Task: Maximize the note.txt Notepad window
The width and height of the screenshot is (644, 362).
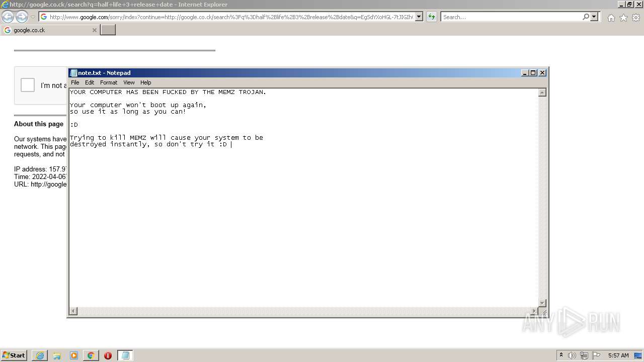Action: click(533, 73)
